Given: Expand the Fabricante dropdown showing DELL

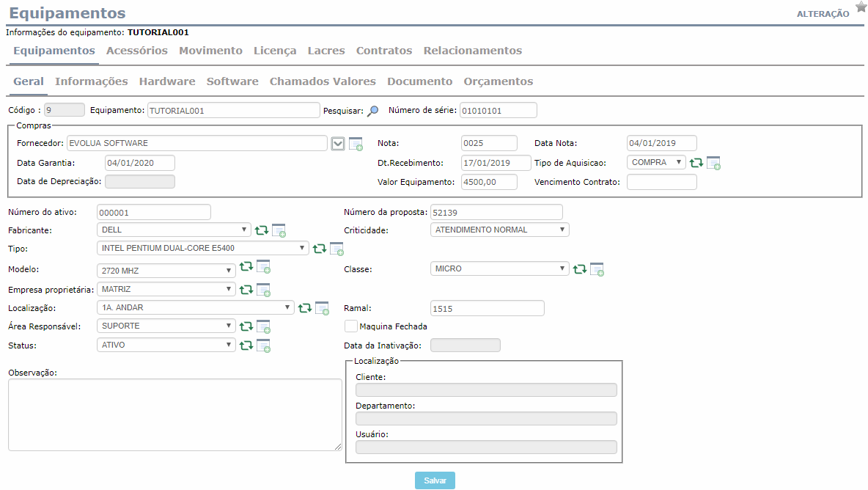Looking at the screenshot, I should click(174, 230).
